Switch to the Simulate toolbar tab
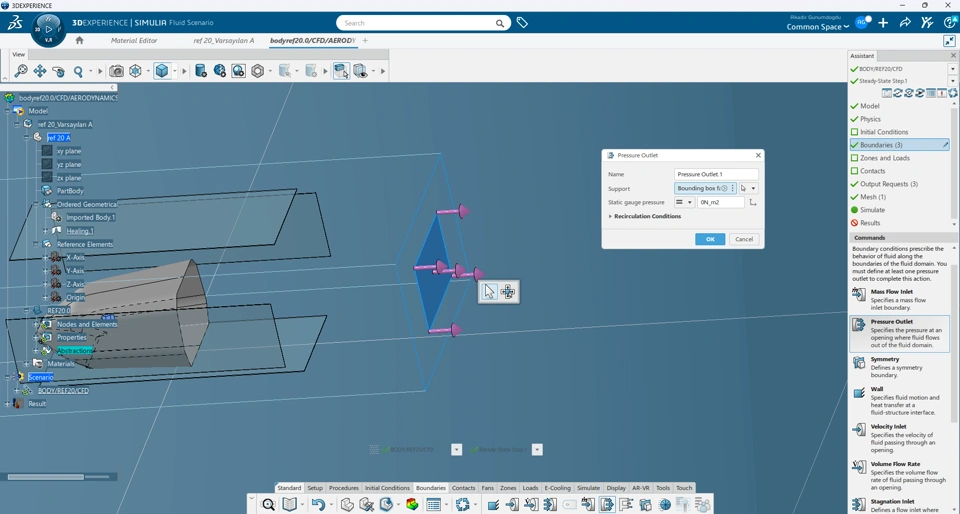The height and width of the screenshot is (514, 960). tap(588, 488)
